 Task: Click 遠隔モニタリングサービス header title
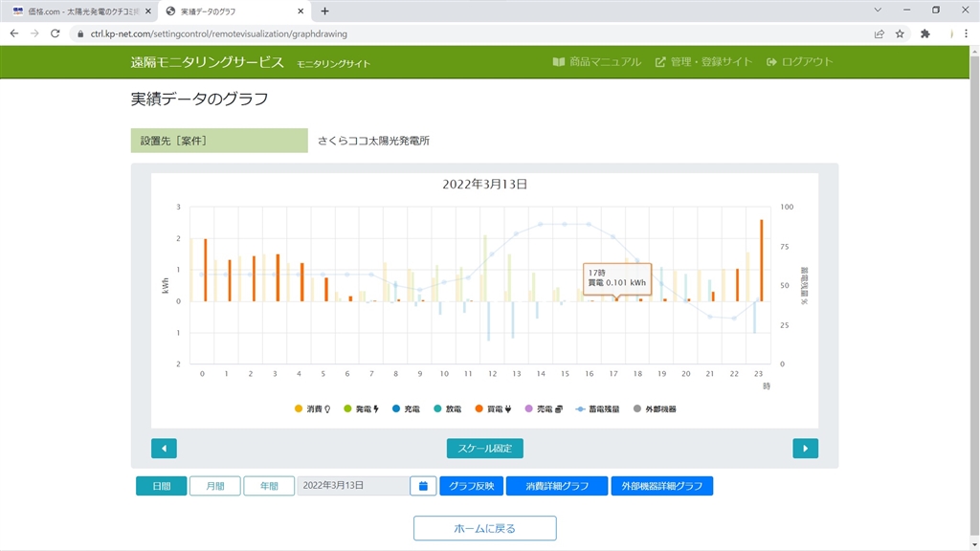pyautogui.click(x=207, y=62)
